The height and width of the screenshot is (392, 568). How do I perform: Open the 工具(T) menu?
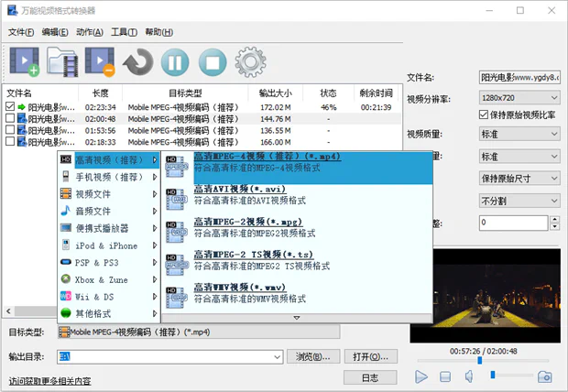pos(124,32)
